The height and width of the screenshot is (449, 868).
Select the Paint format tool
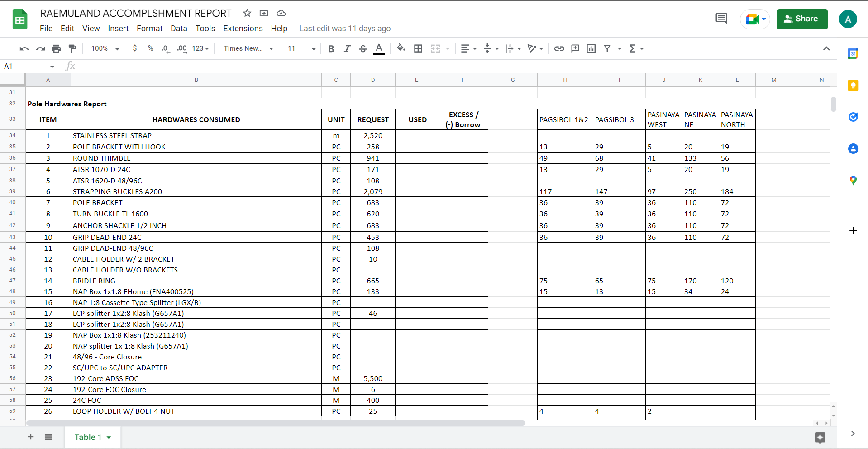[72, 48]
